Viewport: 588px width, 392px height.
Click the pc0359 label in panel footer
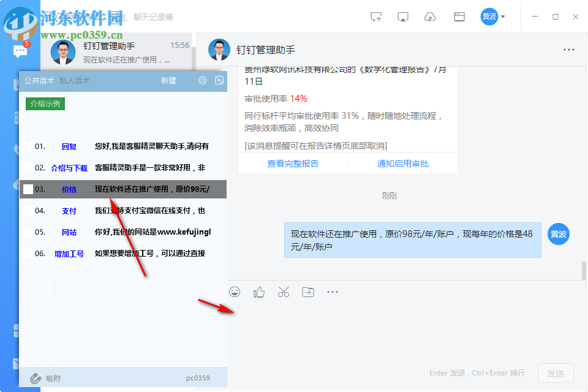(198, 378)
